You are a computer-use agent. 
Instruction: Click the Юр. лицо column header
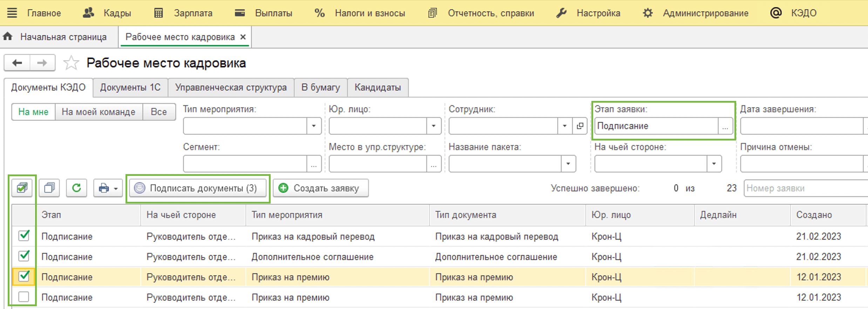coord(640,215)
